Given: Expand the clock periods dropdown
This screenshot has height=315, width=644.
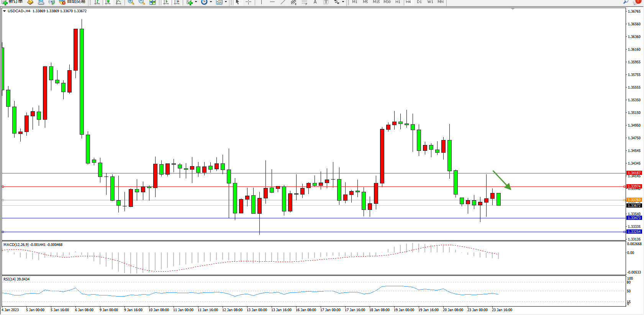Looking at the screenshot, I should pos(211,2).
